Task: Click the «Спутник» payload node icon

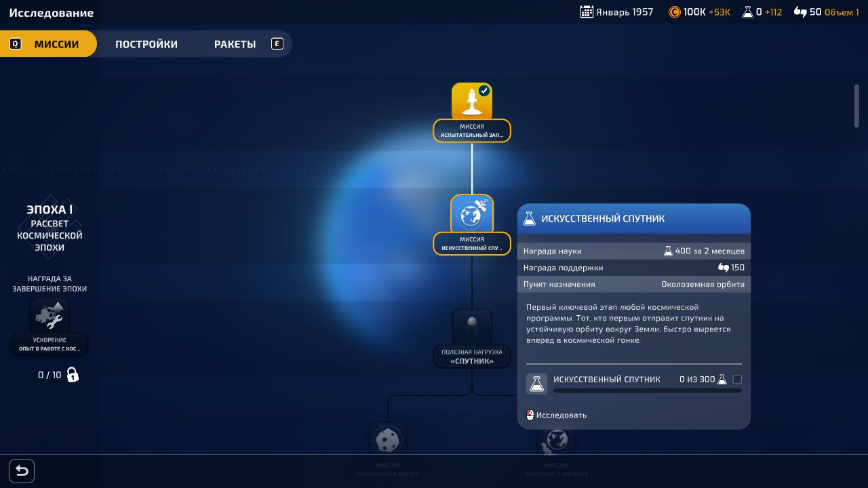Action: click(x=472, y=327)
